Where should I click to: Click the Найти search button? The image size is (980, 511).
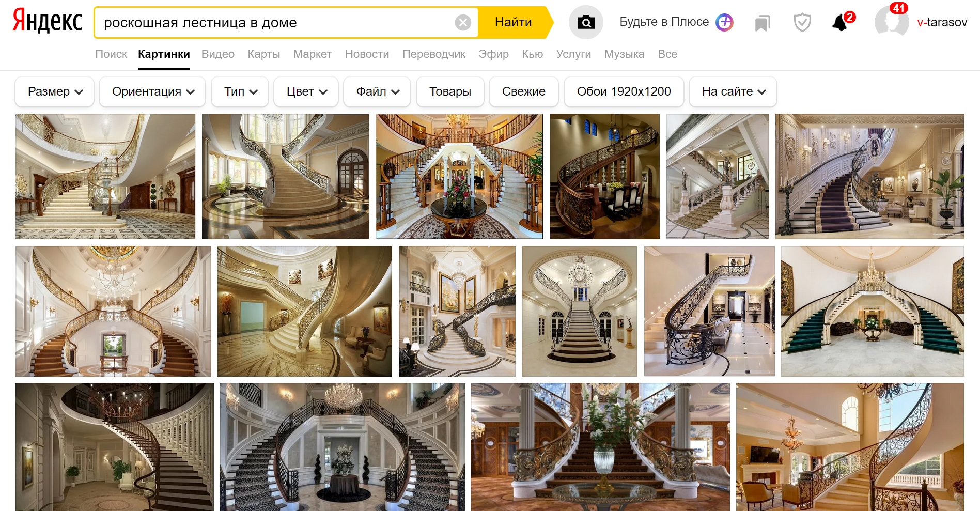point(514,22)
